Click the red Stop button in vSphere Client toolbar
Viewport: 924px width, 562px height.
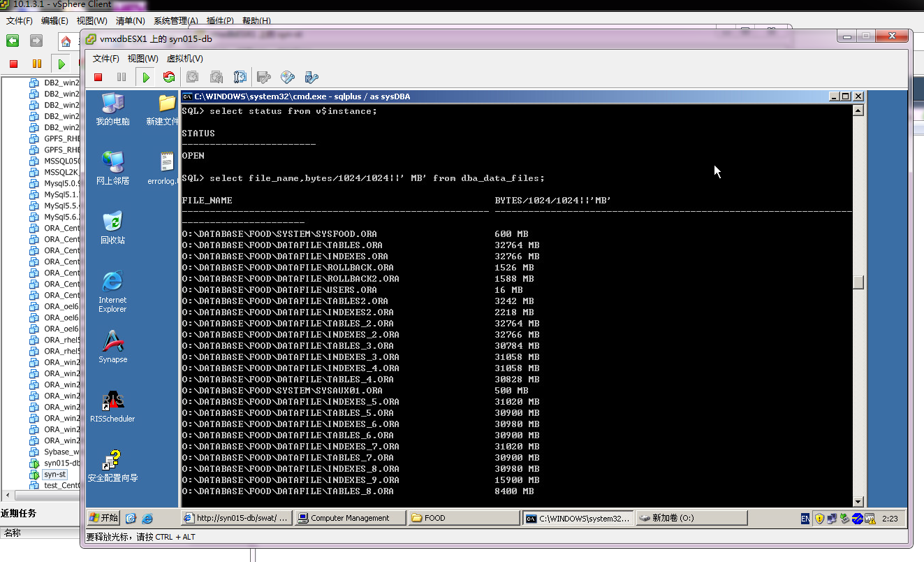point(13,64)
